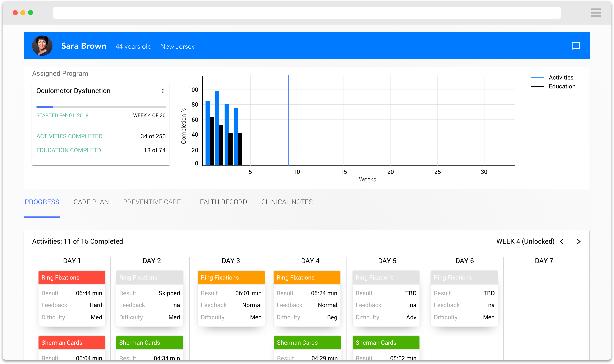The width and height of the screenshot is (614, 364).
Task: Click the Adv difficulty value on Day 5
Action: [x=411, y=317]
